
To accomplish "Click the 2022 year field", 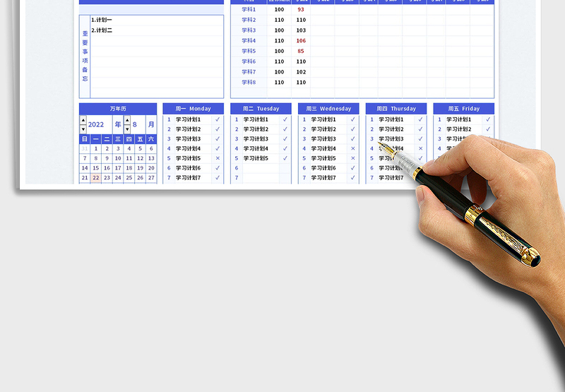I will 95,124.
